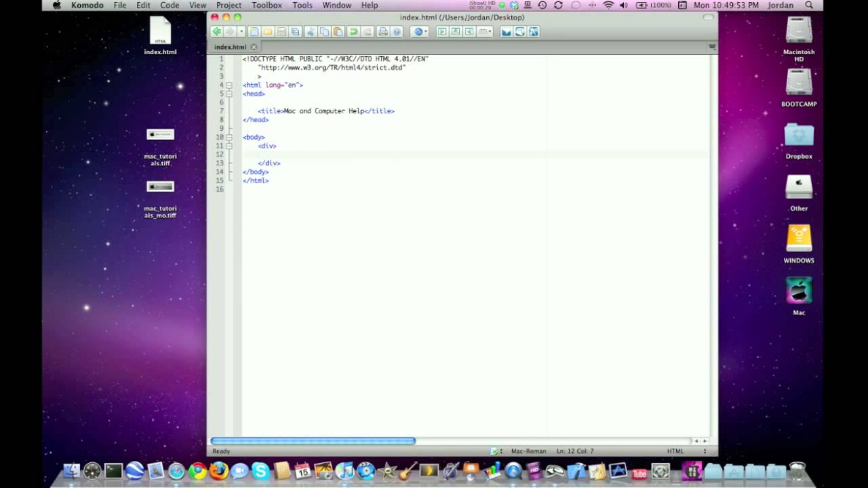868x488 pixels.
Task: Undo the last edit with the green arrow
Action: [x=353, y=31]
